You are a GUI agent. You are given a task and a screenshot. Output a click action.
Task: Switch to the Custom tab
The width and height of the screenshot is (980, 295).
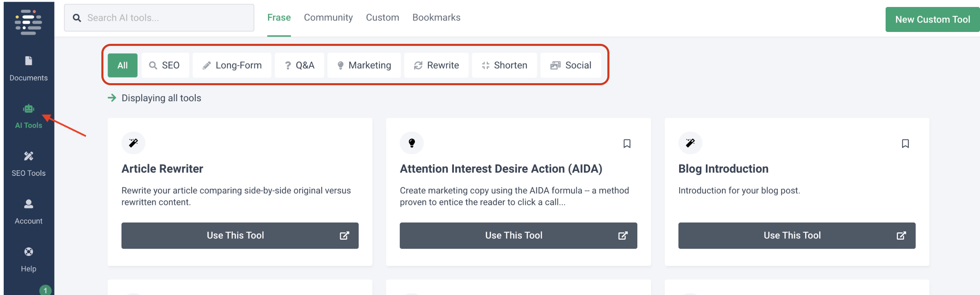(x=382, y=18)
